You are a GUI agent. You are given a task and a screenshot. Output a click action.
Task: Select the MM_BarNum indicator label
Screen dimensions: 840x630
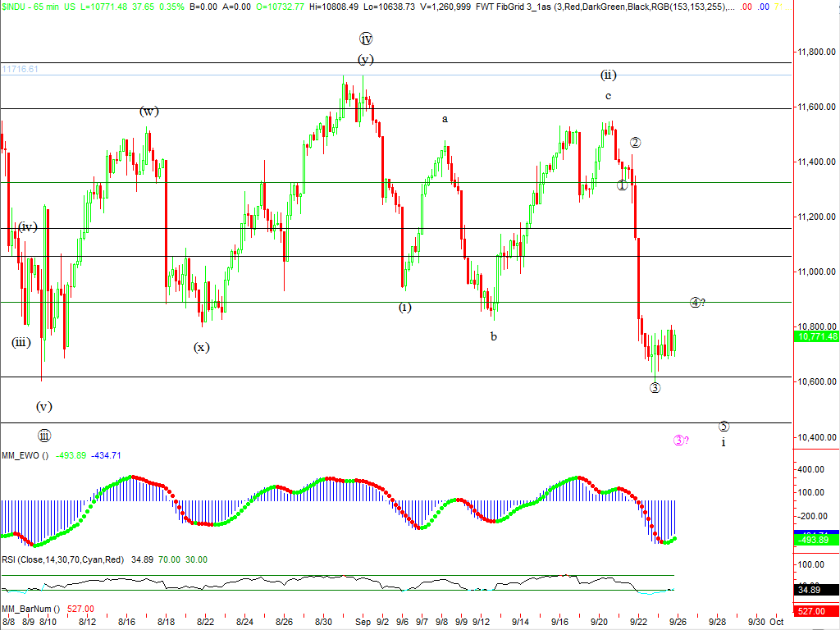30,609
